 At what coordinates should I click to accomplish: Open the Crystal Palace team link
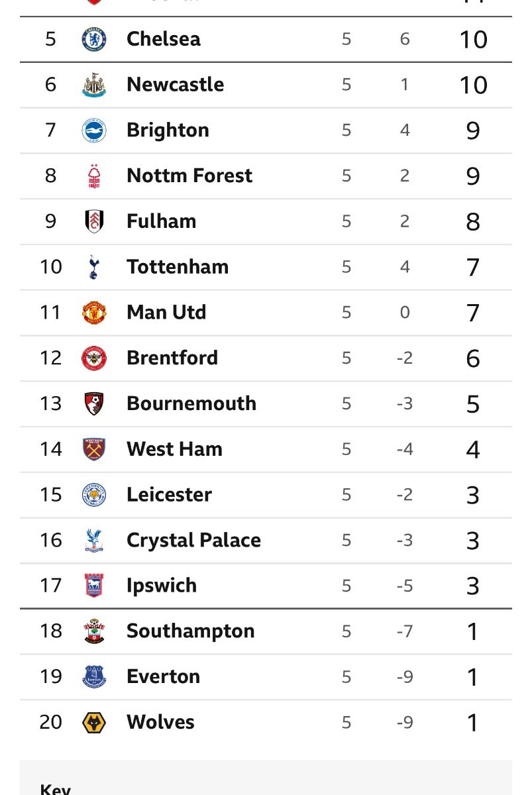193,541
